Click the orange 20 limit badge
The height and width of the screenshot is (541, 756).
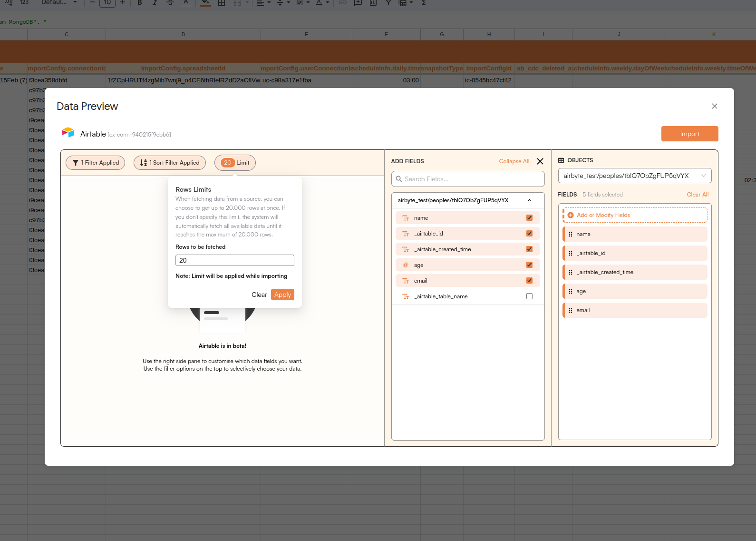click(228, 163)
